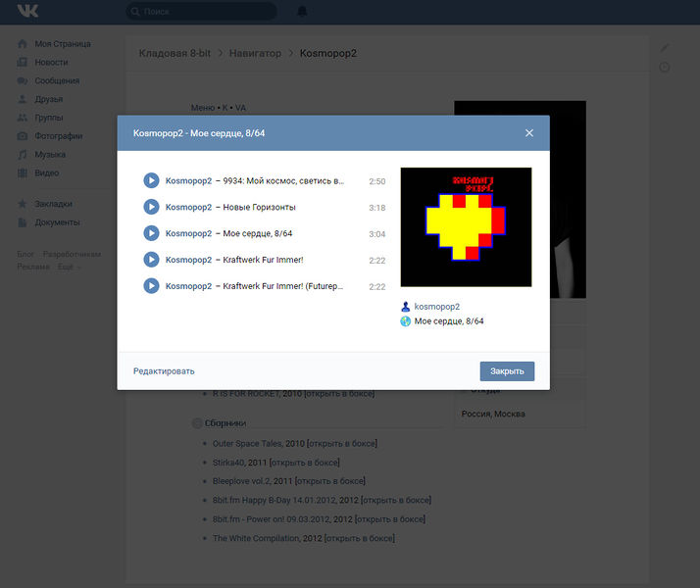Focus the Поиск search field
The width and height of the screenshot is (700, 588).
[x=201, y=11]
